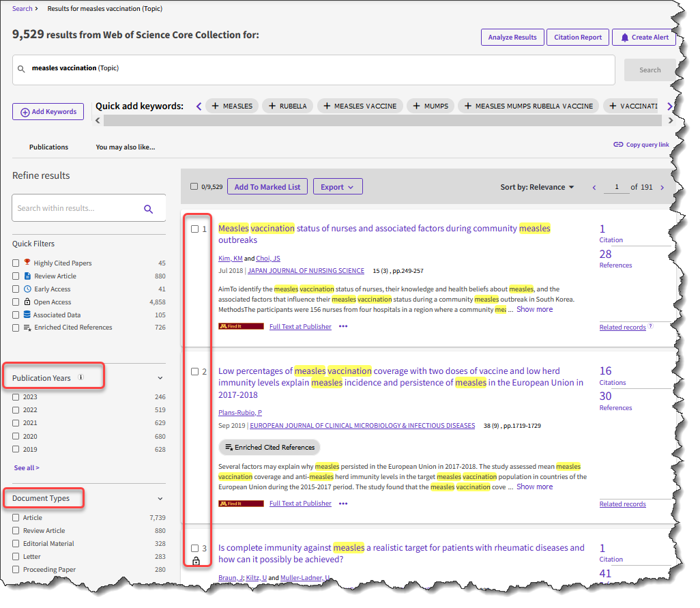Image resolution: width=700 pixels, height=608 pixels.
Task: Expand abstract with Show more on result 2
Action: (534, 487)
